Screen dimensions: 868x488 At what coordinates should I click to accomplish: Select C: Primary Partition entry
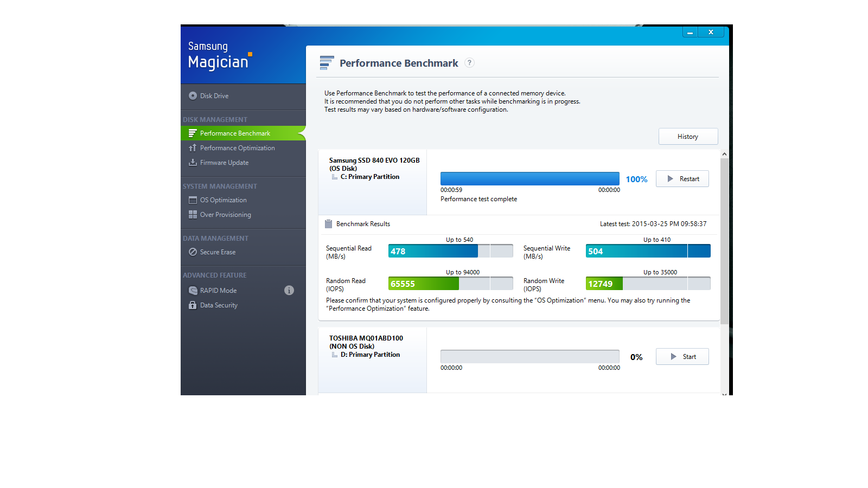pyautogui.click(x=370, y=177)
